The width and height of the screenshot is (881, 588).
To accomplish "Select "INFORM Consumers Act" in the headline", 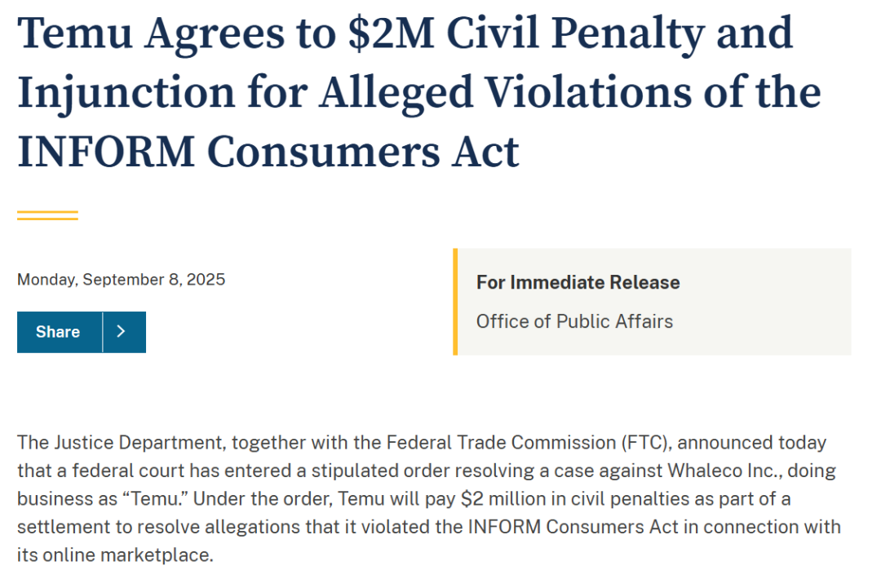I will (268, 152).
